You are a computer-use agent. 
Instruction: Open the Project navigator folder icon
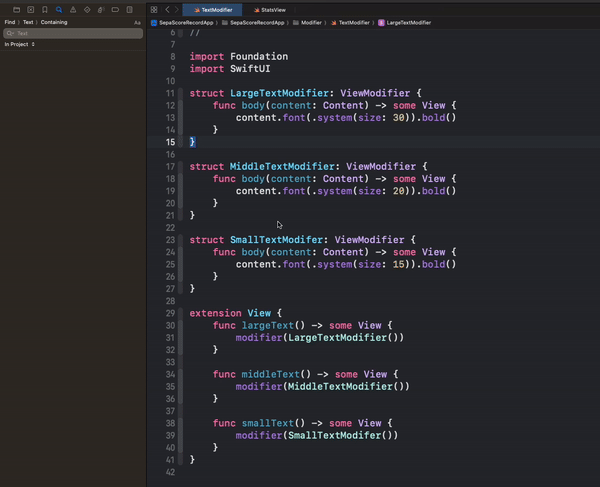16,9
